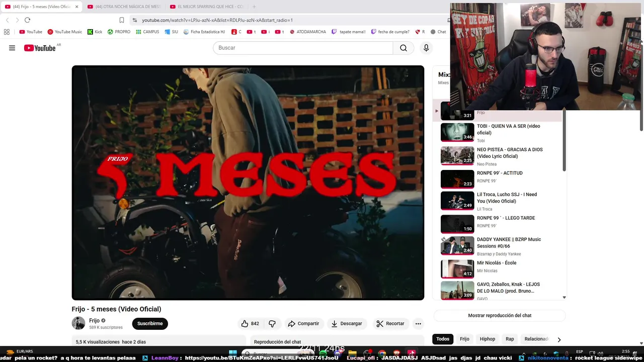Click the search magnifier button

coord(404,48)
